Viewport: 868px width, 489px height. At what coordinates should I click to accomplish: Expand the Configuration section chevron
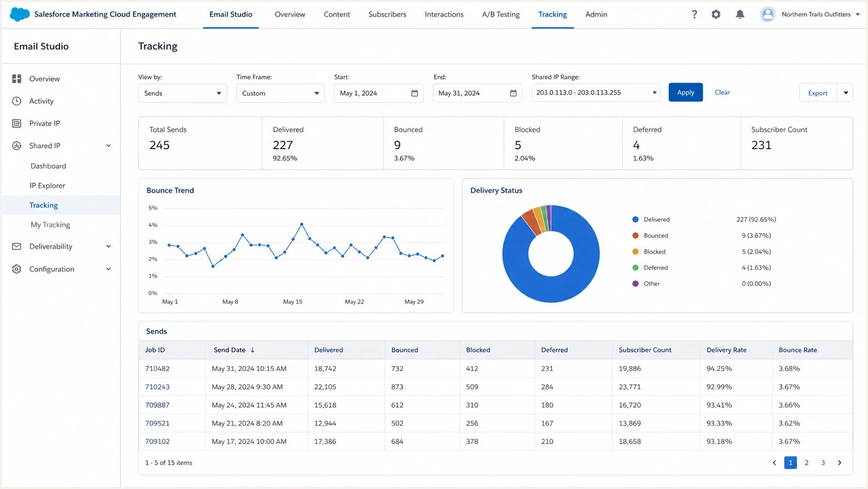(108, 269)
